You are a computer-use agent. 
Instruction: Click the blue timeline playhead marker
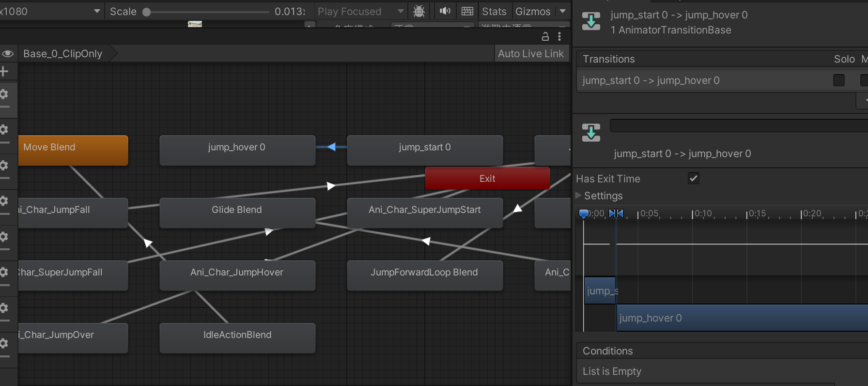584,213
